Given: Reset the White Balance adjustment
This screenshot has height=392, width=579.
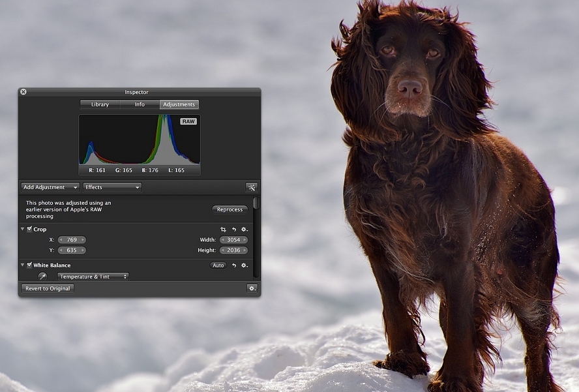Looking at the screenshot, I should 233,265.
